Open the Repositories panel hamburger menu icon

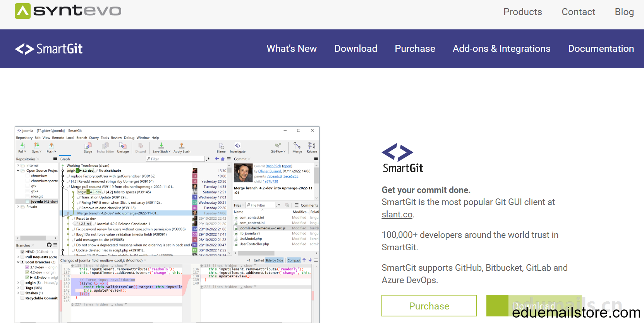pyautogui.click(x=55, y=159)
